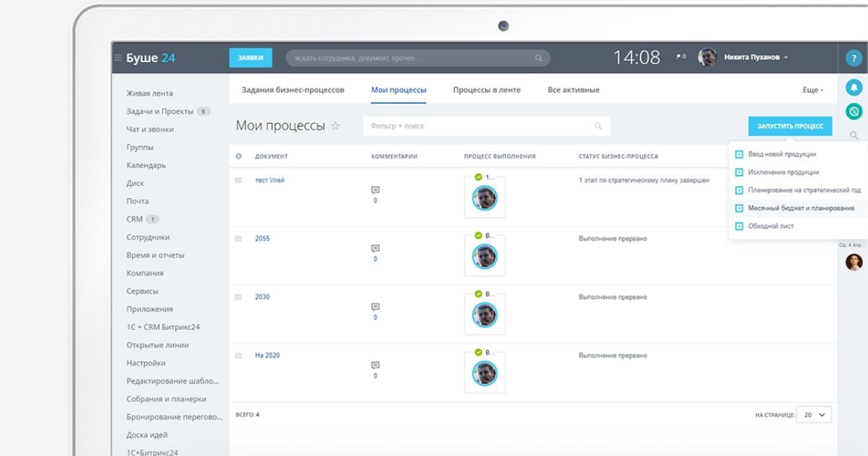Switch to Задания бизнес-процессов tab
The image size is (868, 456).
pos(293,90)
